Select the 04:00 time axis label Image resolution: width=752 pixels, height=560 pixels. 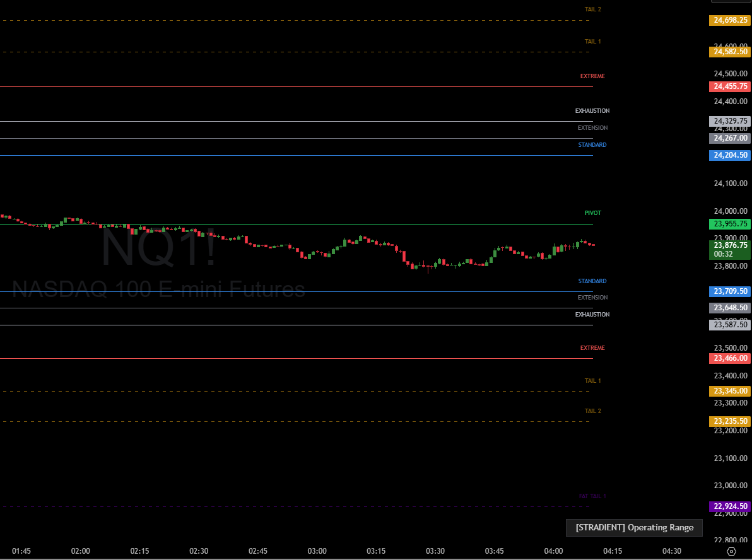[x=553, y=551]
